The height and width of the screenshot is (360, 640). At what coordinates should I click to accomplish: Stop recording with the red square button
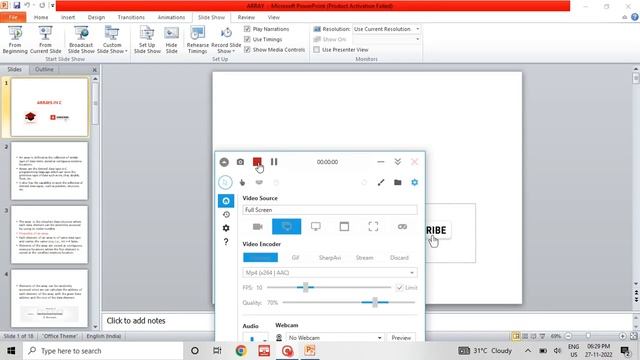click(x=257, y=162)
